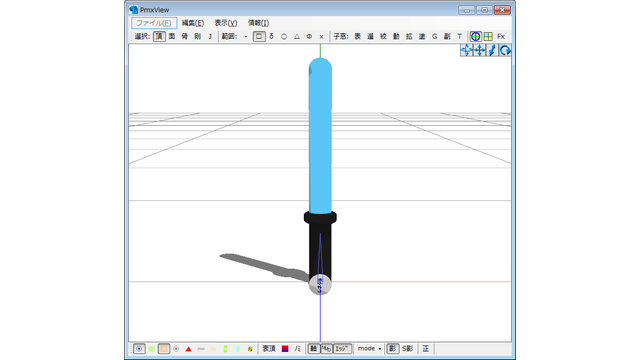Open the 表示(V) menu
This screenshot has height=360, width=640.
(226, 23)
